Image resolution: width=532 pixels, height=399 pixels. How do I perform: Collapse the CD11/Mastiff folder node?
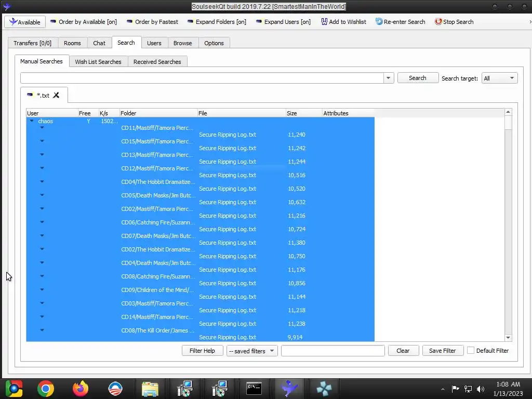coord(42,128)
